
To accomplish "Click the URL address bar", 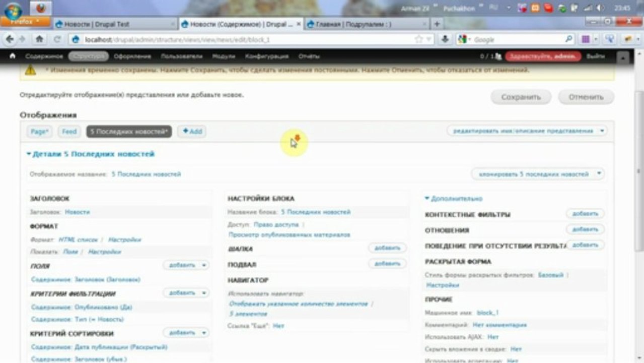I will click(x=247, y=39).
